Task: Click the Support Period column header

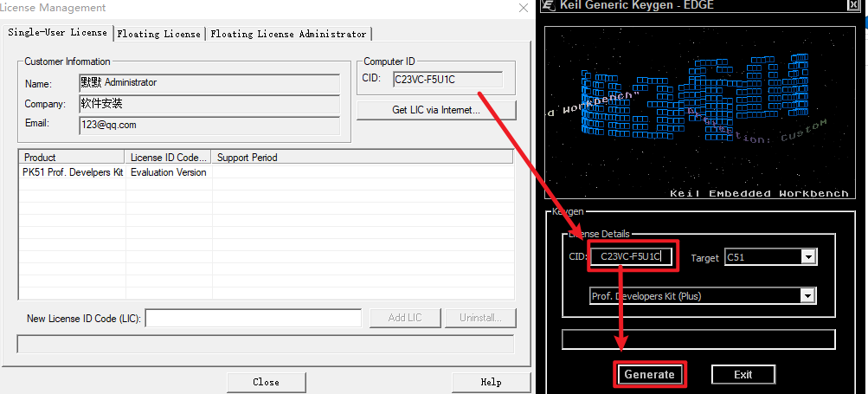Action: point(362,158)
